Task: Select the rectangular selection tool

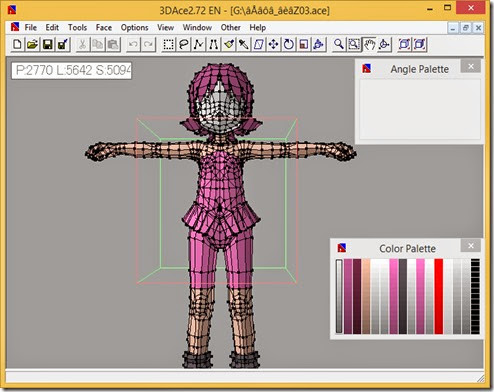Action: (168, 44)
